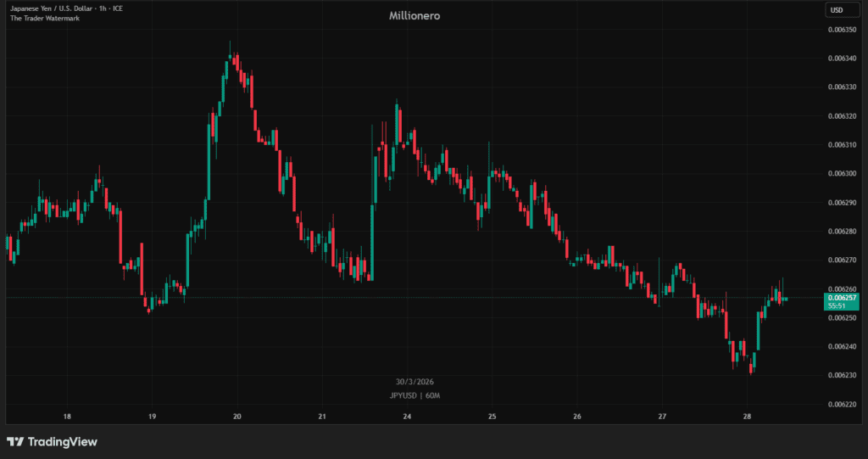Click the Japanese Yen / U.S. Dollar symbol title
Screen dimensions: 868x459
click(66, 8)
